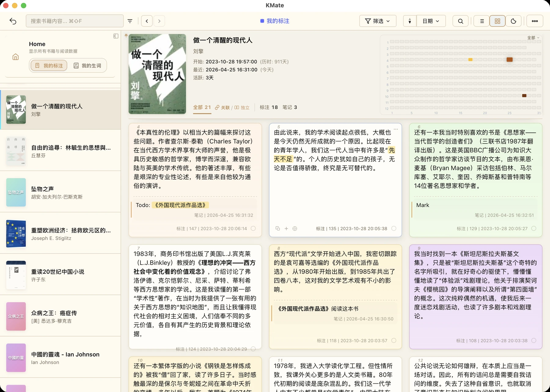Click the back arrow icon in toolbar
Image resolution: width=550 pixels, height=392 pixels.
pyautogui.click(x=13, y=21)
